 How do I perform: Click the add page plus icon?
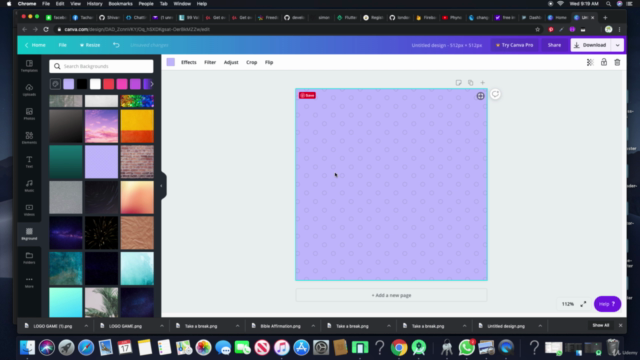coord(482,83)
